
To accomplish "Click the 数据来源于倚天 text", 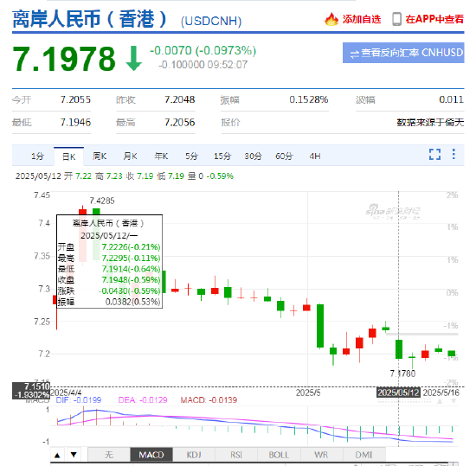I will point(430,123).
